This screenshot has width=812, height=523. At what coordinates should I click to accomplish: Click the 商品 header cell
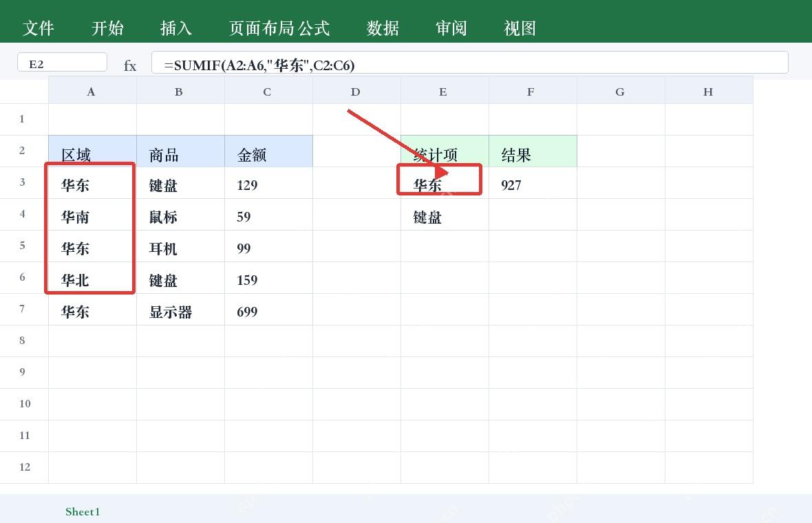(x=181, y=151)
